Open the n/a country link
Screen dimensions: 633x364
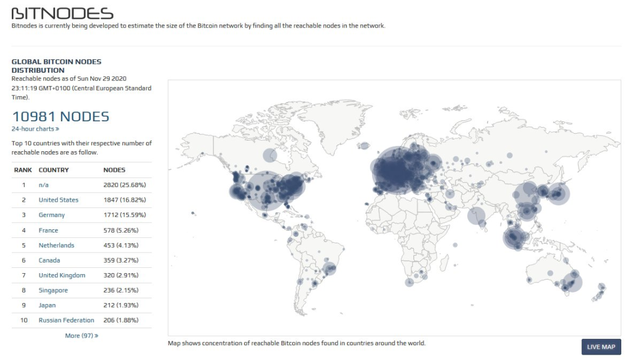pos(43,185)
